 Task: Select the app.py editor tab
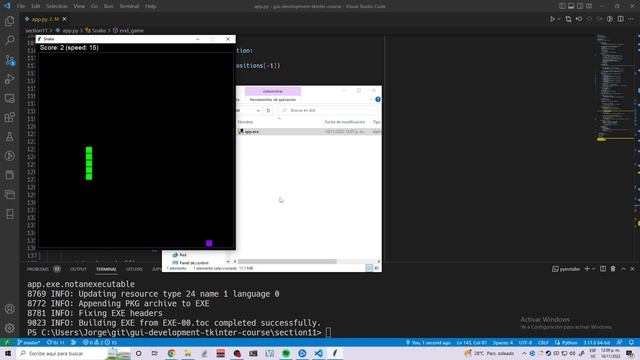tap(45, 19)
